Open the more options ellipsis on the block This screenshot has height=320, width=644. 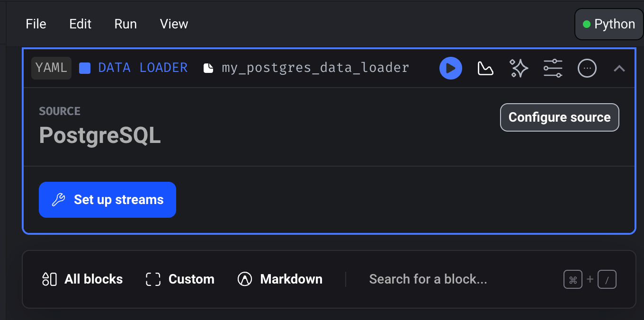tap(587, 68)
